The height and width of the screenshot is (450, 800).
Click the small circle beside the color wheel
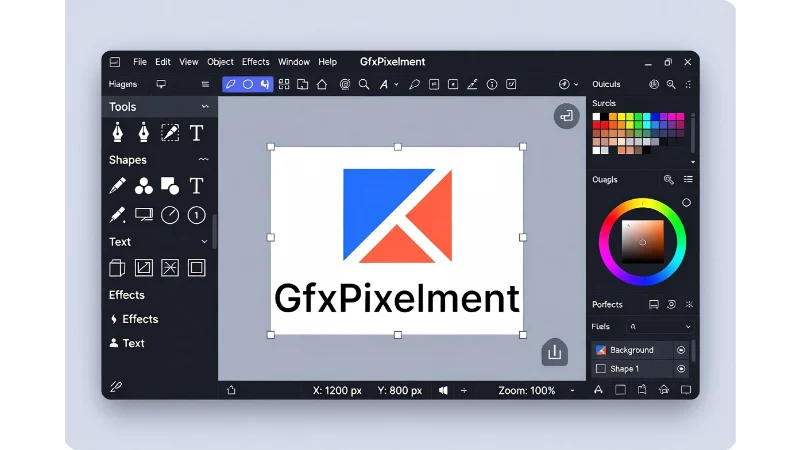(686, 203)
